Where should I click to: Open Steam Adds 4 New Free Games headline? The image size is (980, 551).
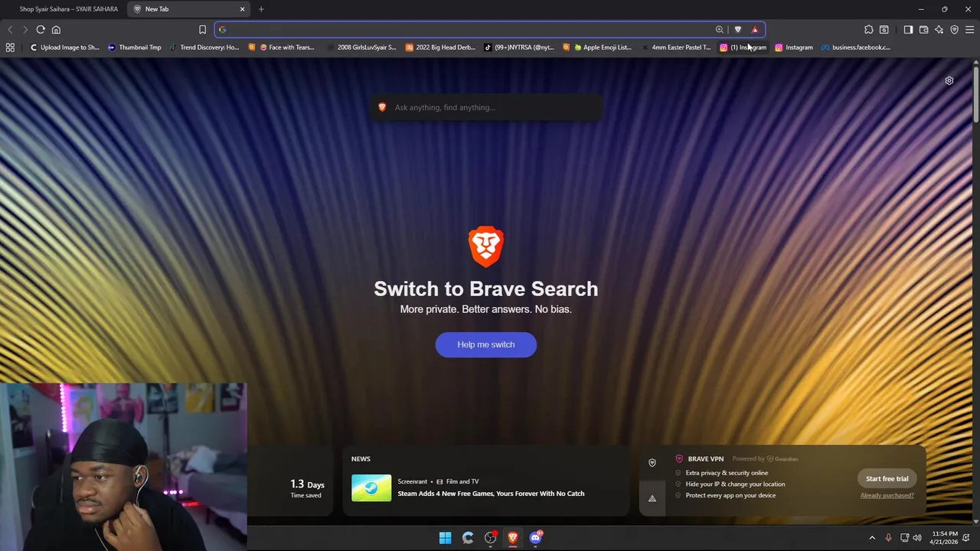click(491, 494)
